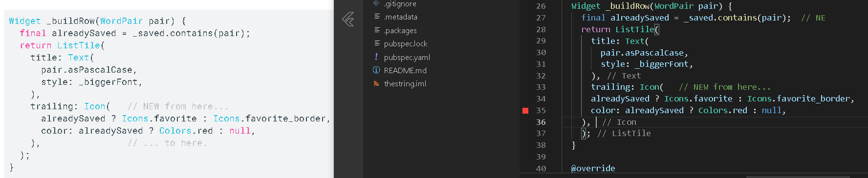Viewport: 868px width, 178px height.
Task: Open the pubspec.yaml file
Action: 407,57
